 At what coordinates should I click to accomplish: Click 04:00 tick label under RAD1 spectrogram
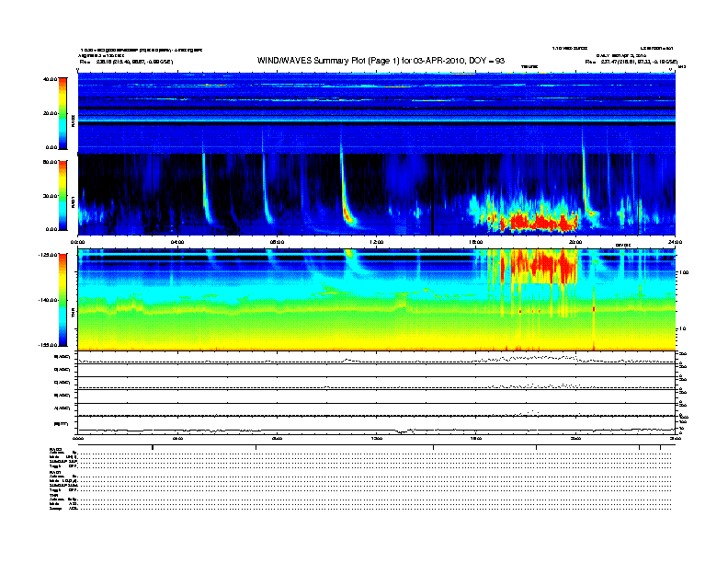tap(177, 242)
